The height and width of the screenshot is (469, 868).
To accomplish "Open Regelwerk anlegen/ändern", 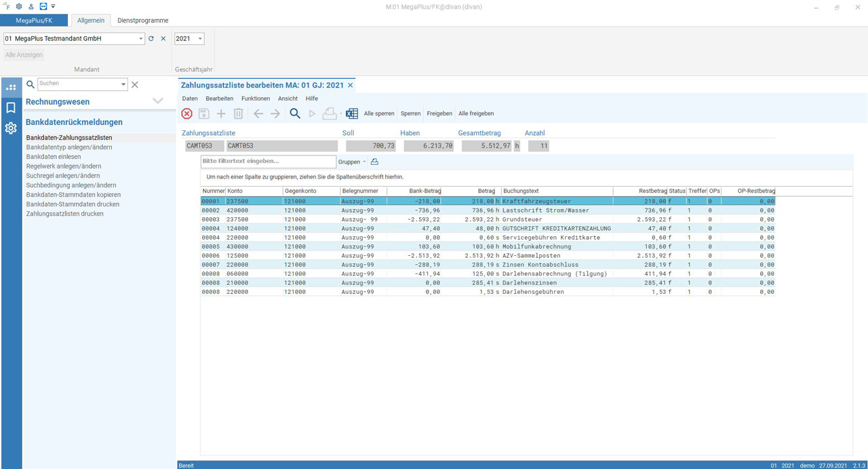I will [x=64, y=166].
